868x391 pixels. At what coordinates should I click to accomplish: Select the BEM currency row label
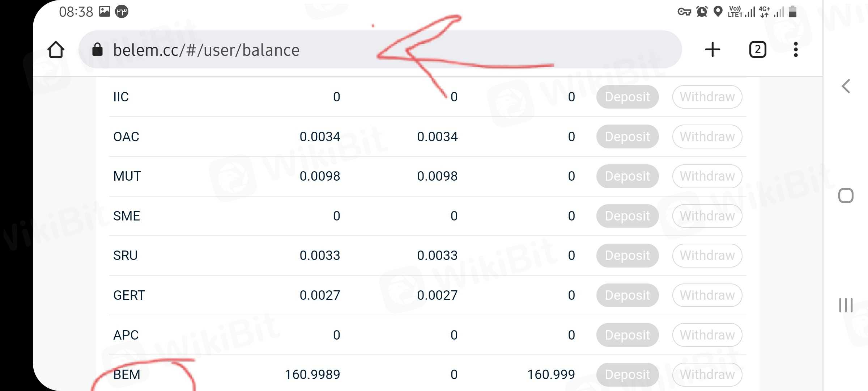[127, 375]
